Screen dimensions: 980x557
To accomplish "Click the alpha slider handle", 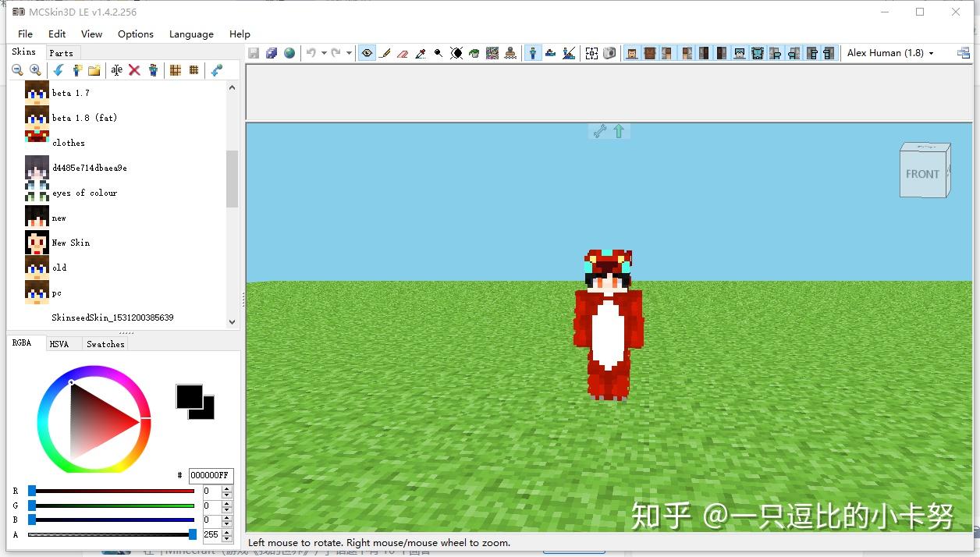I will point(193,534).
